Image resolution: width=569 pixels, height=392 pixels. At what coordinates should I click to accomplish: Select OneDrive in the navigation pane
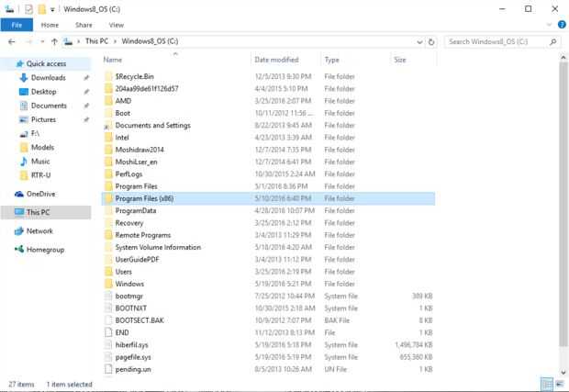[40, 195]
